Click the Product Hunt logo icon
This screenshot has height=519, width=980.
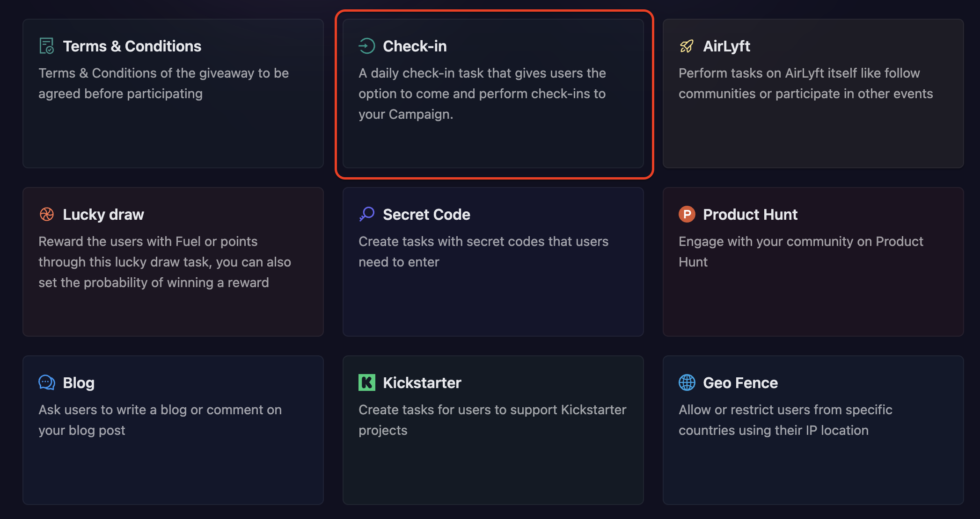click(686, 214)
